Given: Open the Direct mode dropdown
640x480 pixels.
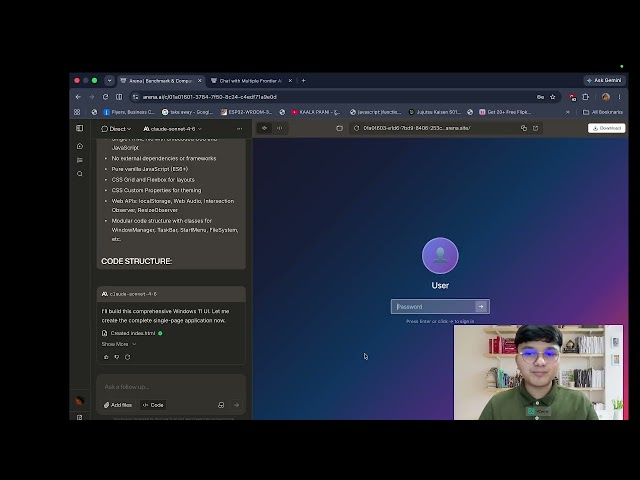Looking at the screenshot, I should click(x=116, y=129).
